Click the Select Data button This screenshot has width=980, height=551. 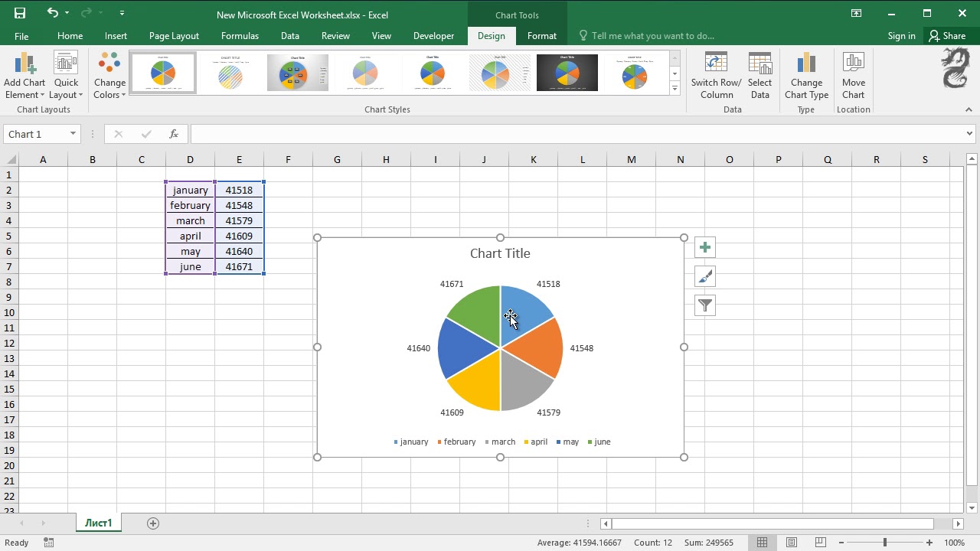(759, 76)
